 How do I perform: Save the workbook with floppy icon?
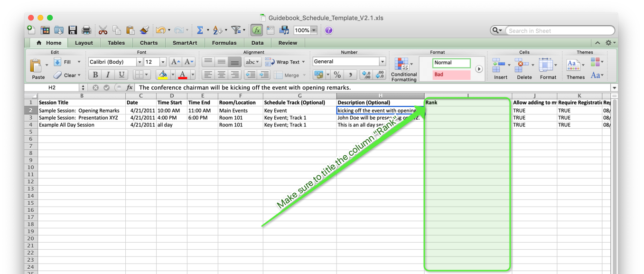[x=73, y=30]
